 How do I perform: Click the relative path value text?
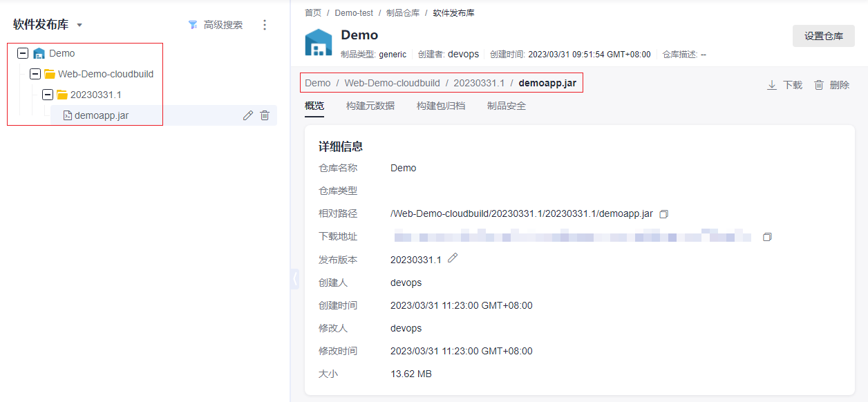click(x=522, y=214)
